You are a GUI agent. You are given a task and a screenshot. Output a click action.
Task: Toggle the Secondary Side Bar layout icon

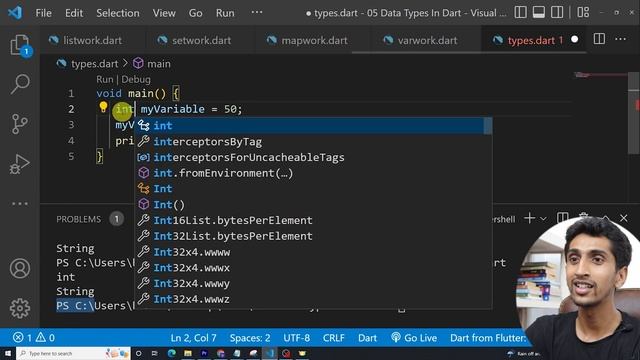pyautogui.click(x=557, y=12)
